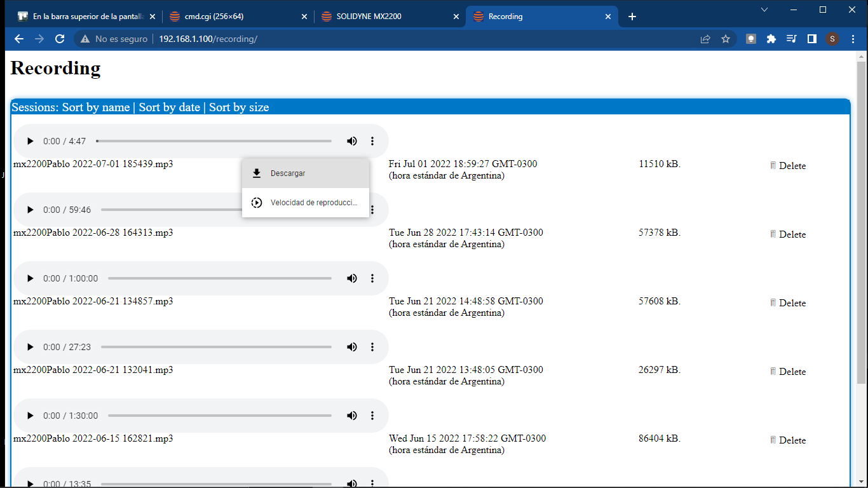Delete the 2022-06-15 162821 recording

point(788,440)
